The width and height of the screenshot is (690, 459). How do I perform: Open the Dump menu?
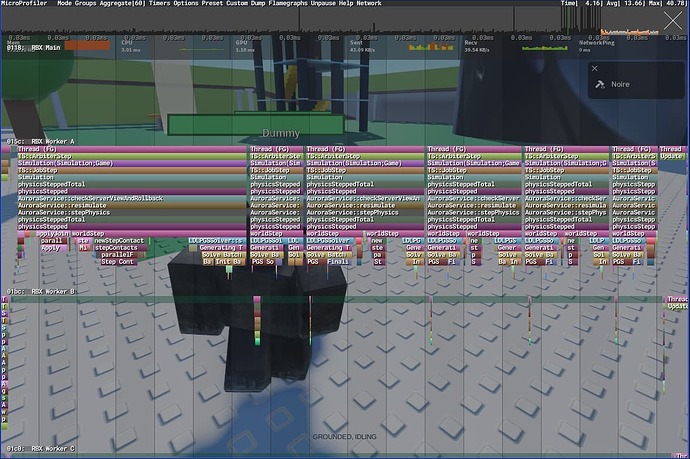point(258,3)
